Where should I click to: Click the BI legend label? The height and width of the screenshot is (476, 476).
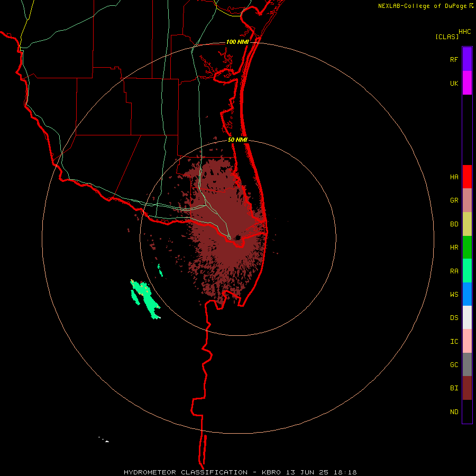tap(454, 388)
